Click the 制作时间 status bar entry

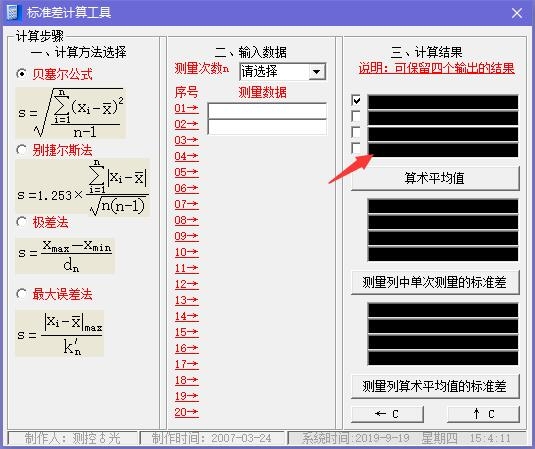point(212,438)
